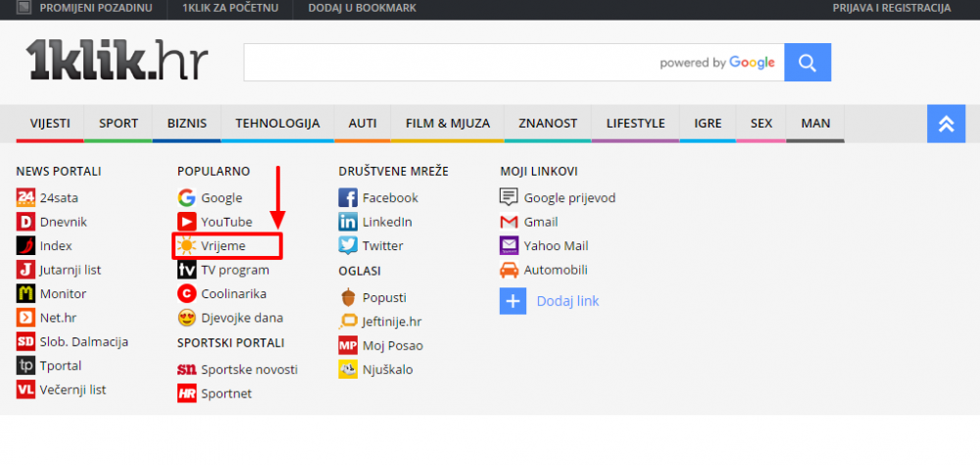Focus the Google search input field

click(514, 63)
